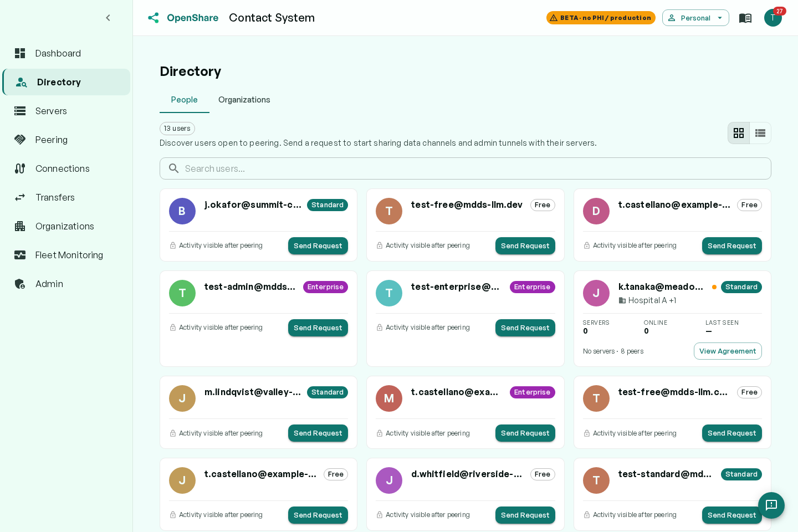Image resolution: width=798 pixels, height=532 pixels.
Task: Send Request to m.lindqvist@valley
Action: tap(318, 433)
